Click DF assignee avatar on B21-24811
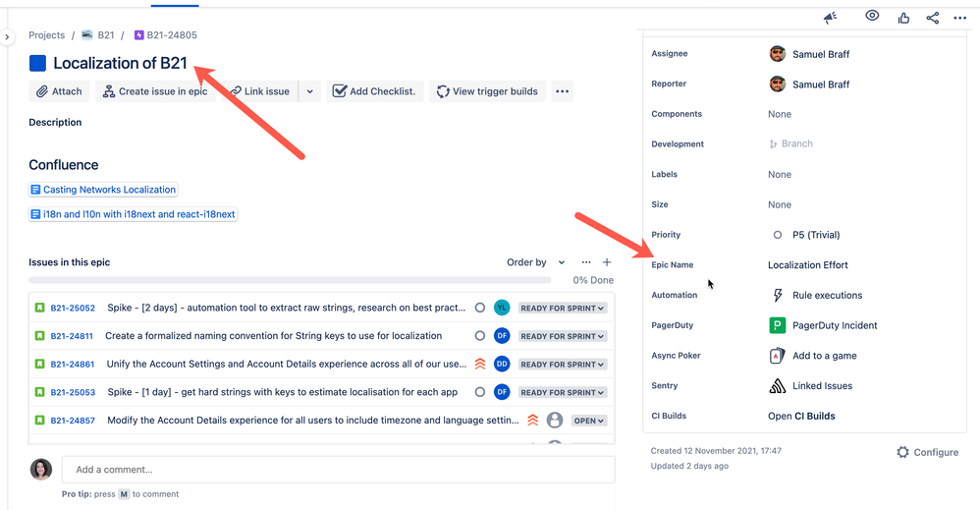This screenshot has width=980, height=510. click(x=502, y=336)
